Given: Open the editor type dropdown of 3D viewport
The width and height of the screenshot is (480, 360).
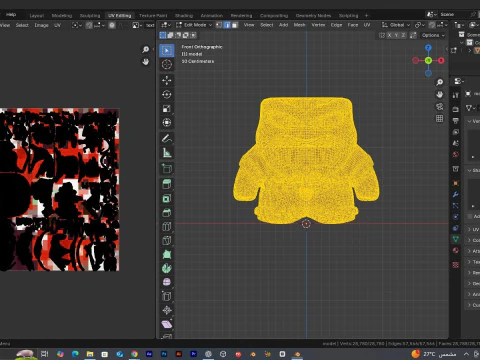Looking at the screenshot, I should 166,25.
